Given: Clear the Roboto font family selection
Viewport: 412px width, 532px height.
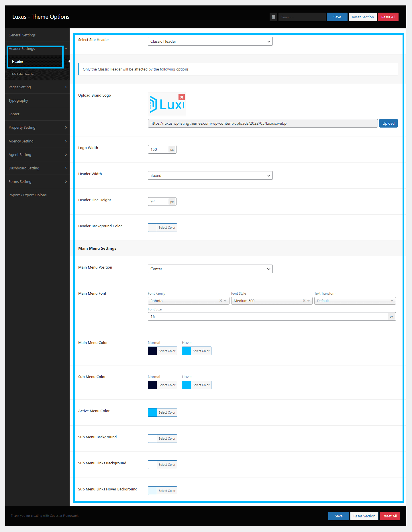Looking at the screenshot, I should click(221, 301).
